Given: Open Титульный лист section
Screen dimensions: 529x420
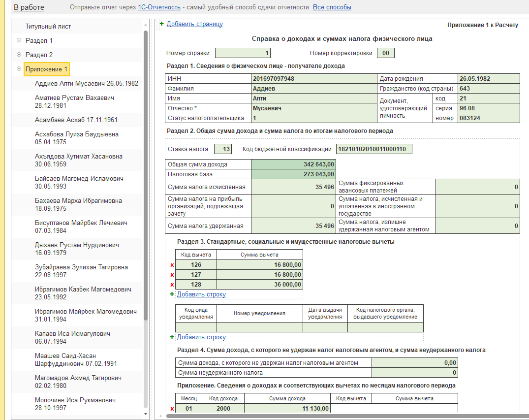Looking at the screenshot, I should (48, 26).
